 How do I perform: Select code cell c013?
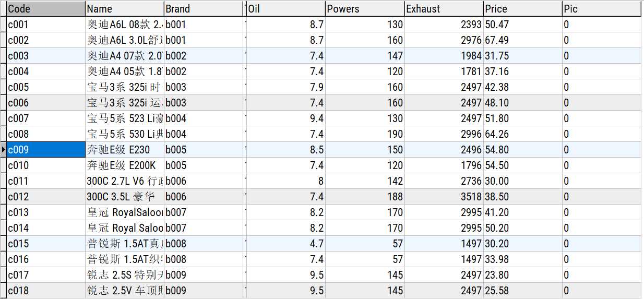click(46, 212)
